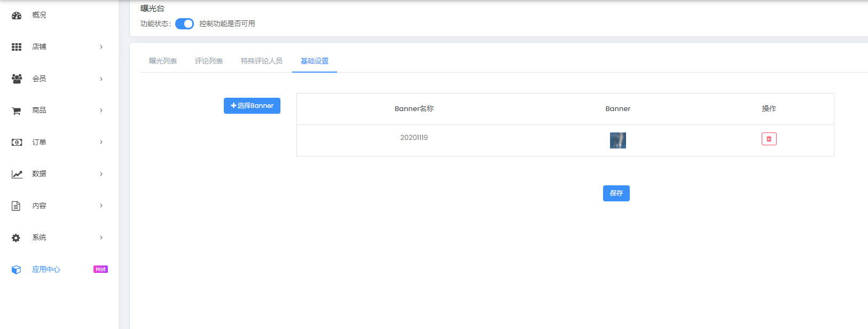Click the grid icon beside 店铺
The width and height of the screenshot is (868, 329).
click(17, 47)
